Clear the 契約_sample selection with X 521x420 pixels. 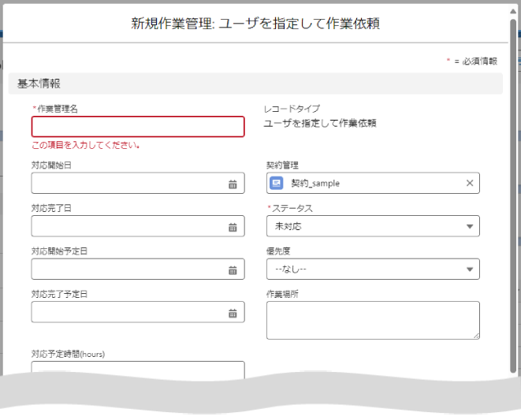tap(470, 183)
